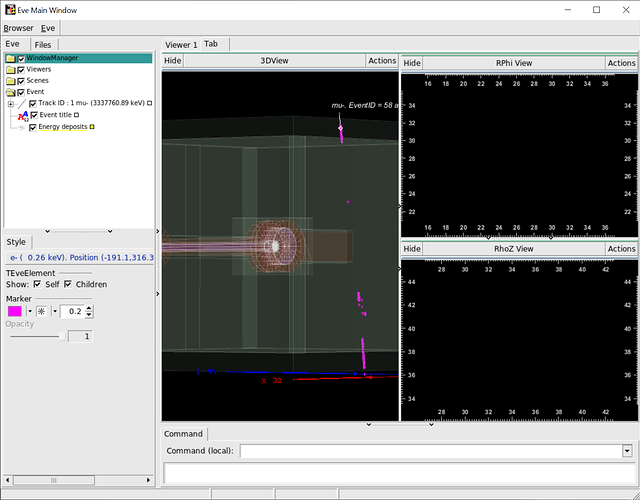Screen dimensions: 640x500
Task: Toggle the Show Children checkbox
Action: (x=68, y=284)
